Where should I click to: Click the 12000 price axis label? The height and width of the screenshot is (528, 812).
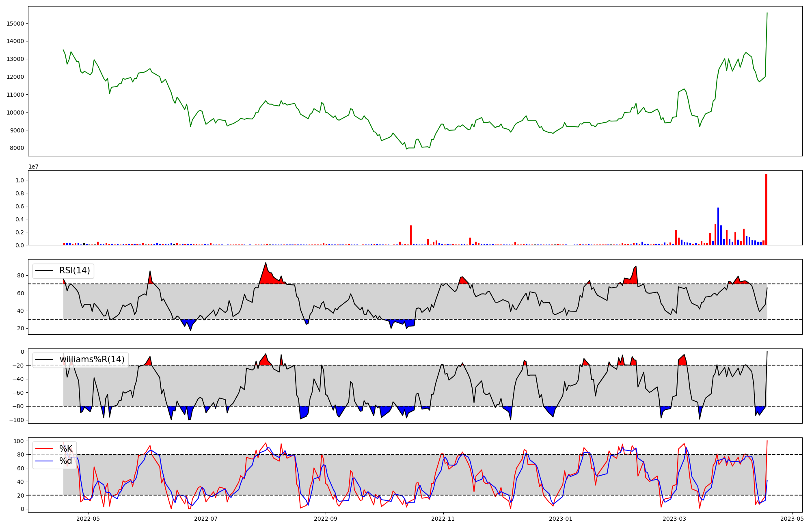[x=15, y=77]
